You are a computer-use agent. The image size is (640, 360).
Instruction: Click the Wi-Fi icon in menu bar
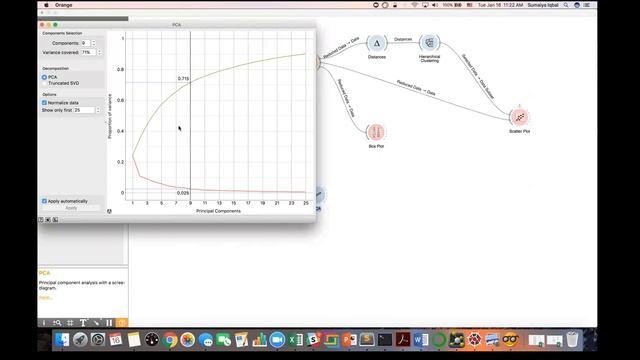click(x=415, y=5)
